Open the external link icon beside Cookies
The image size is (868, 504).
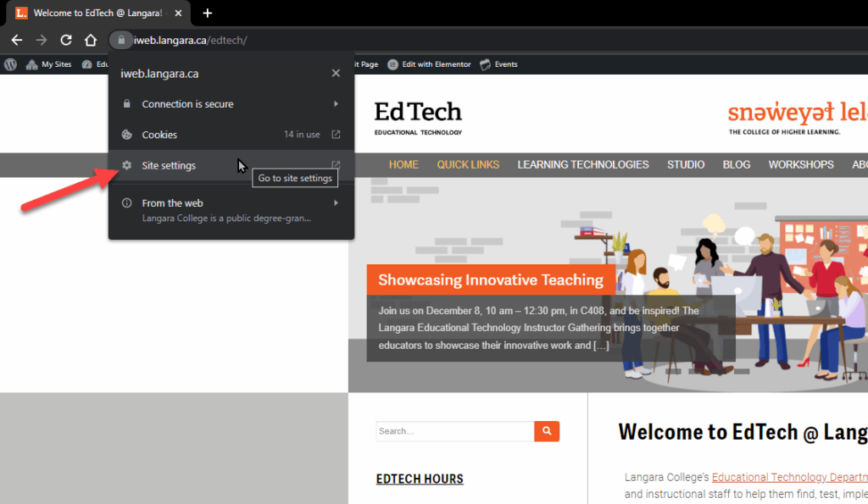[336, 135]
